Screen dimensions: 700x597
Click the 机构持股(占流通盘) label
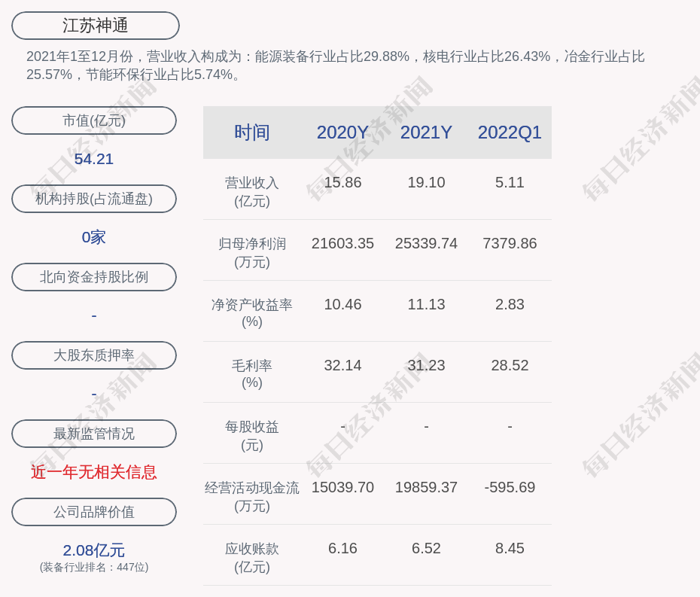click(x=94, y=199)
